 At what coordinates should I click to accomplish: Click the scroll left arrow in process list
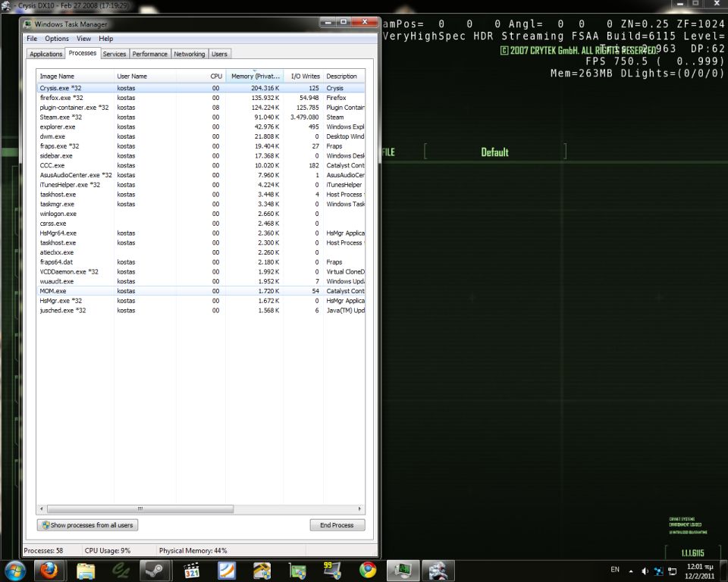tap(42, 508)
